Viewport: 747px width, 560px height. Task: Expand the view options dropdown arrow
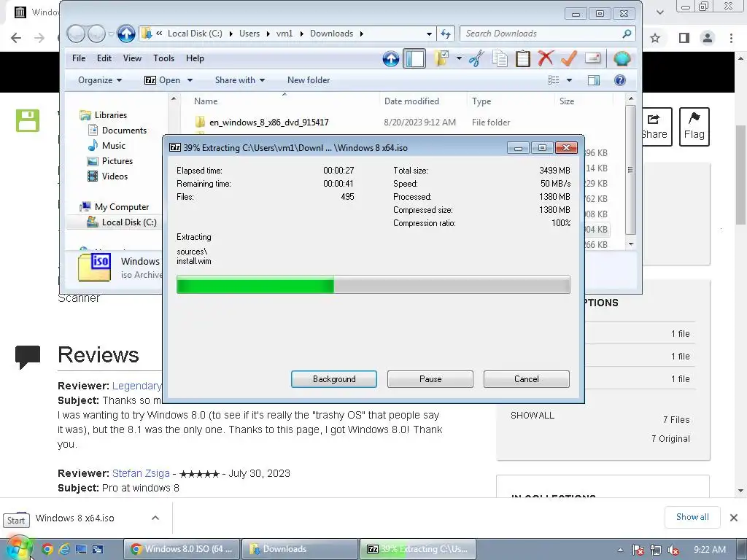[569, 80]
